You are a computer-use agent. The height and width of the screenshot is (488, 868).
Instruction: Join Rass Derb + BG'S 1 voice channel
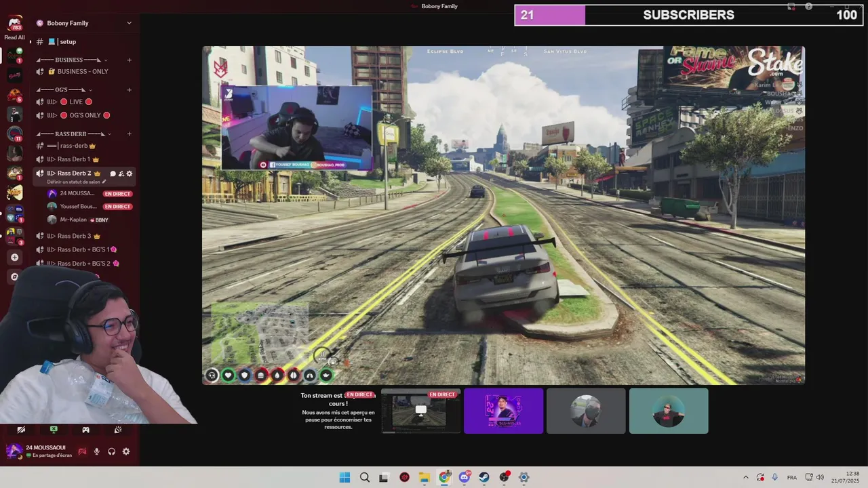click(85, 249)
